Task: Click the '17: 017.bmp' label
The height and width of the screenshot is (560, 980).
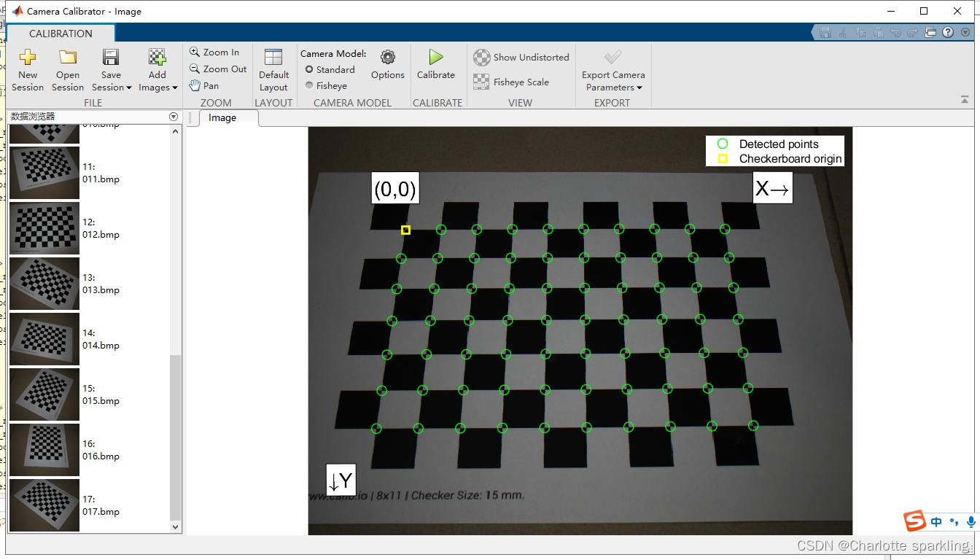Action: tap(101, 505)
